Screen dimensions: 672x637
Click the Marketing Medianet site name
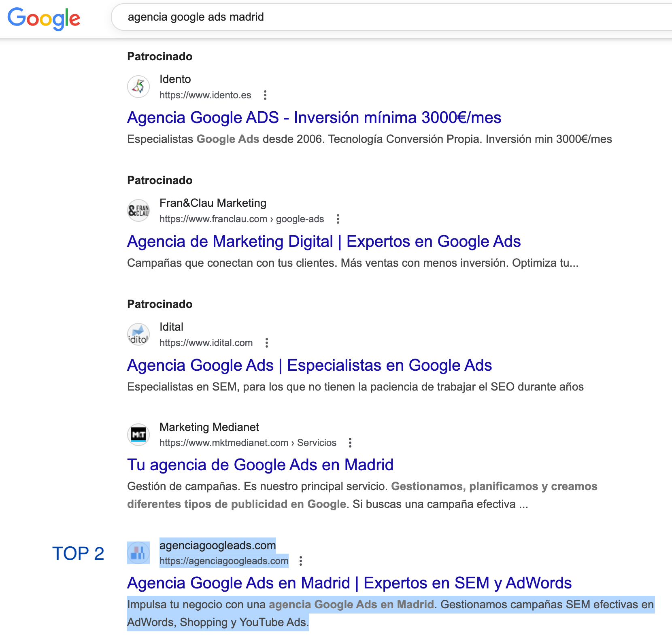tap(209, 427)
